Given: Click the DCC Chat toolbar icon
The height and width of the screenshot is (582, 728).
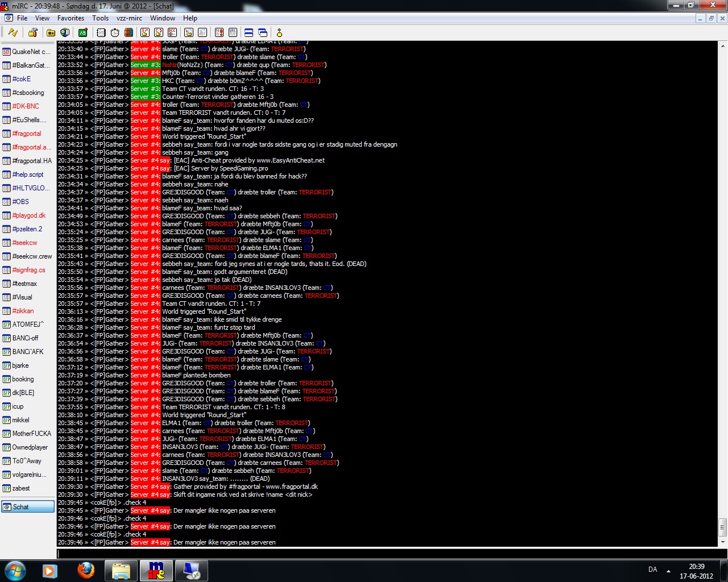Looking at the screenshot, I should [158, 32].
